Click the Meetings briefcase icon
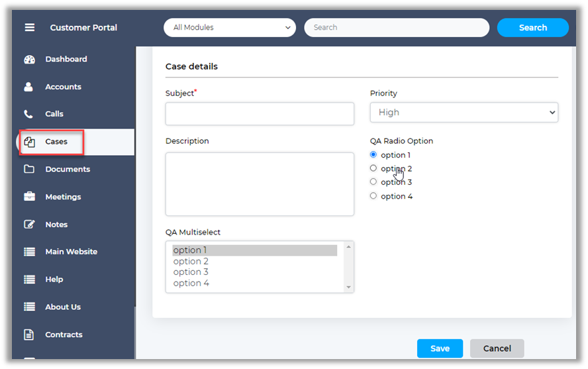Screen dimensions: 588x369 click(x=29, y=197)
